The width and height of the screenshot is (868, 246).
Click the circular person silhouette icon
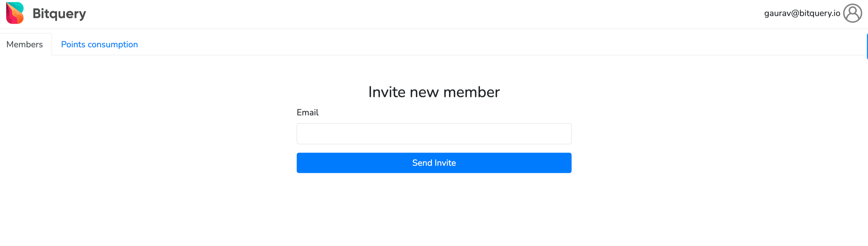tap(853, 13)
